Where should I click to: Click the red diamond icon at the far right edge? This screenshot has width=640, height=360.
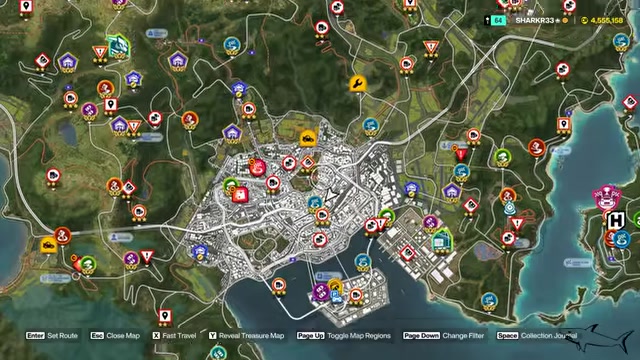click(631, 102)
